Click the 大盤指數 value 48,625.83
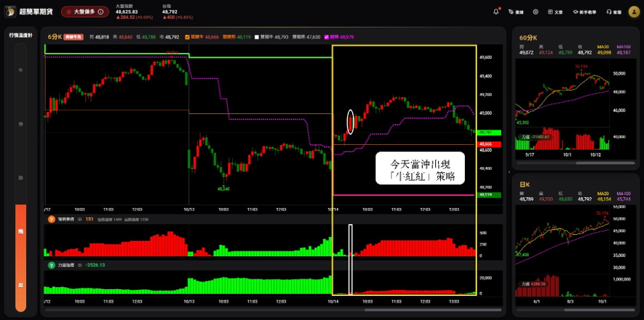The image size is (644, 320). click(126, 12)
